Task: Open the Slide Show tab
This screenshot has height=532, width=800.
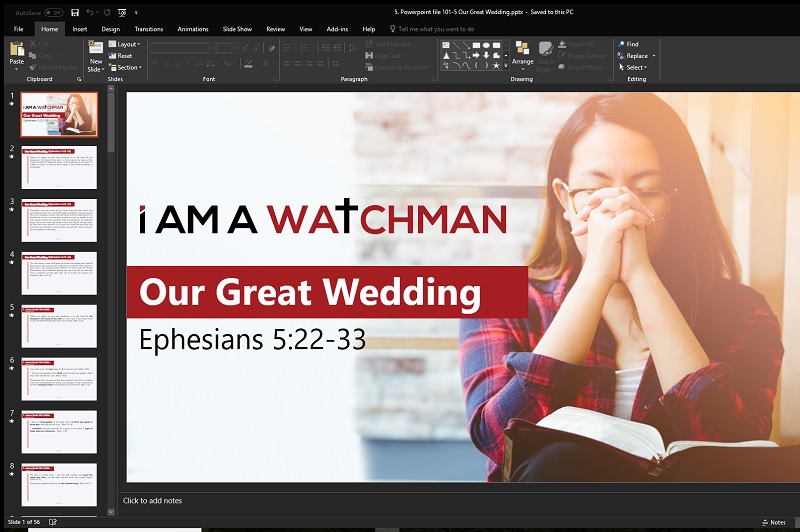Action: pyautogui.click(x=236, y=29)
